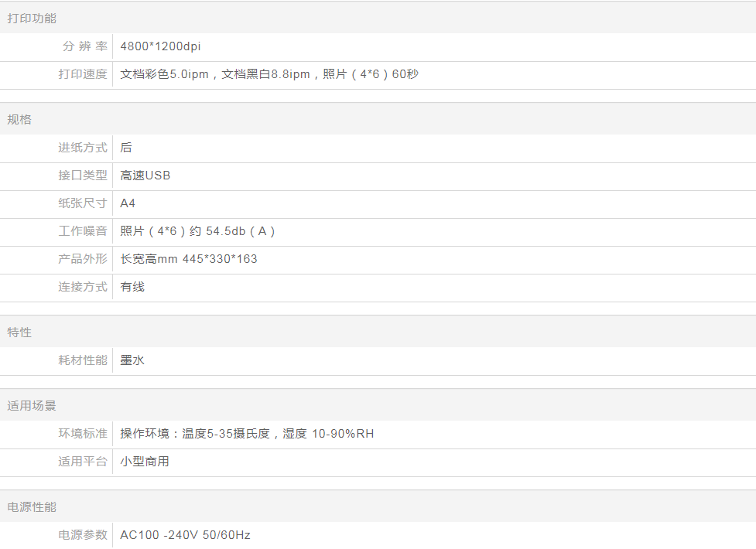Screen dimensions: 756x549
Task: Select the operating environment value under 环境标准
Action: (x=247, y=434)
